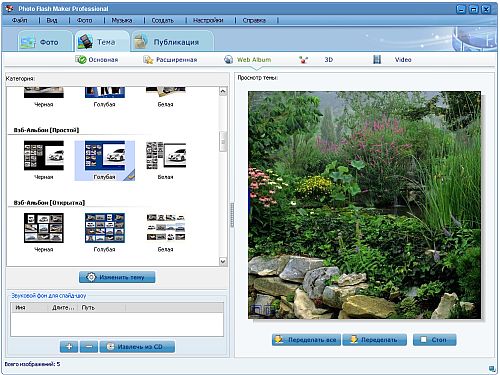Select the partially visible top Голубая theme
The height and width of the screenshot is (375, 500).
pyautogui.click(x=105, y=97)
